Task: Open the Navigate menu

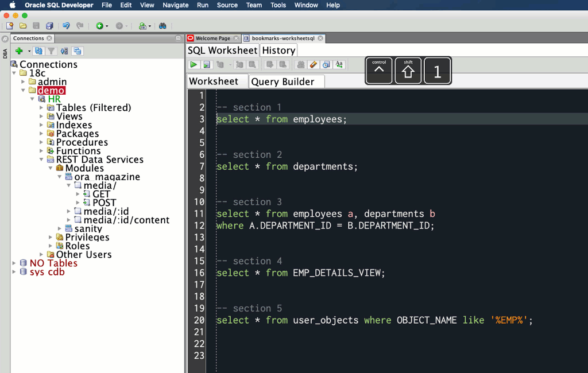Action: click(176, 5)
